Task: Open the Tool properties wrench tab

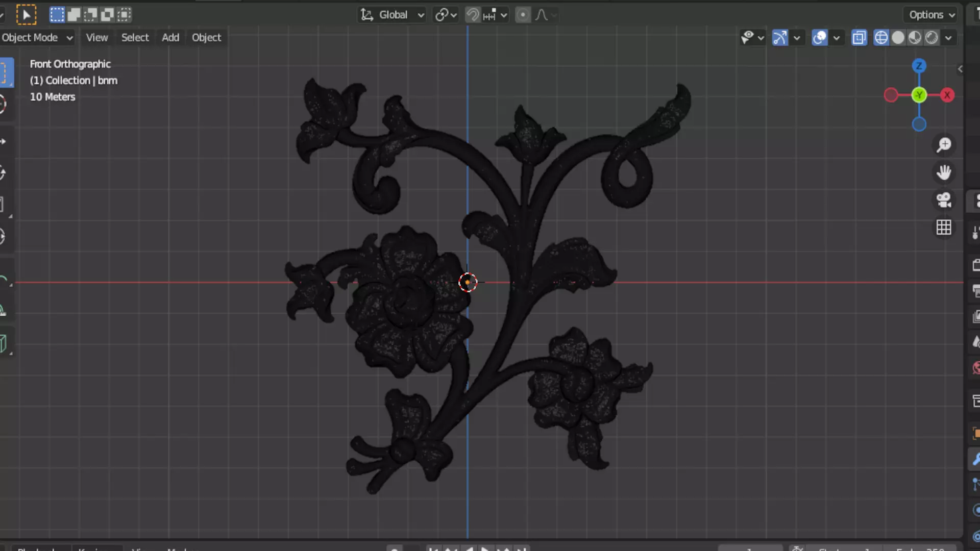Action: pyautogui.click(x=975, y=459)
